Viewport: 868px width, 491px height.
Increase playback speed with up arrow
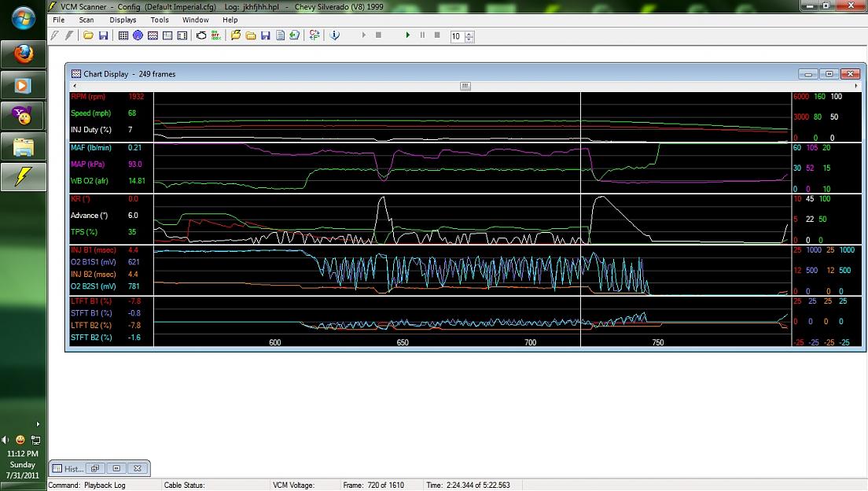click(469, 34)
